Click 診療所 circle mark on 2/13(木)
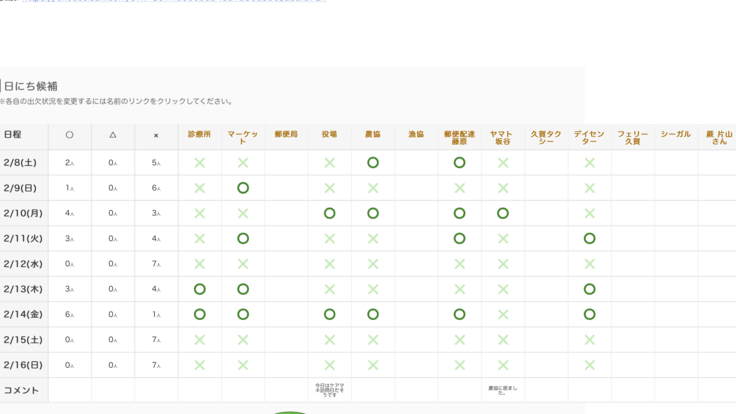This screenshot has height=414, width=736. tap(200, 289)
